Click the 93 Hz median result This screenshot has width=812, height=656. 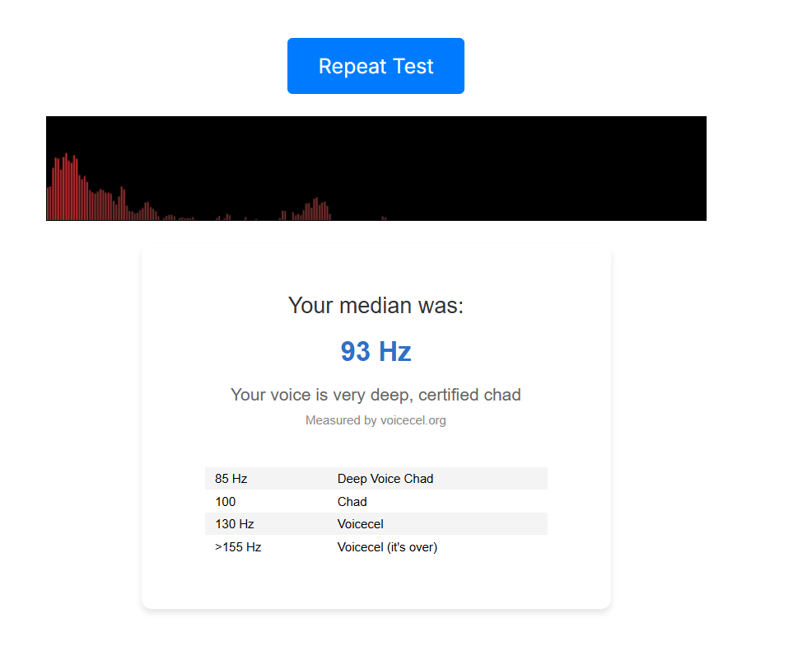click(376, 351)
